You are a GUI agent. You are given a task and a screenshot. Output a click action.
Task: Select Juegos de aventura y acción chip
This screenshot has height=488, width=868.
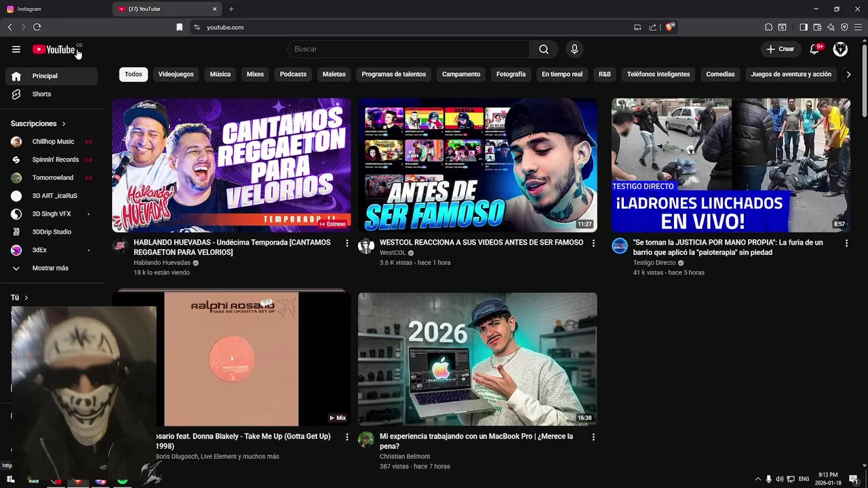coord(791,75)
